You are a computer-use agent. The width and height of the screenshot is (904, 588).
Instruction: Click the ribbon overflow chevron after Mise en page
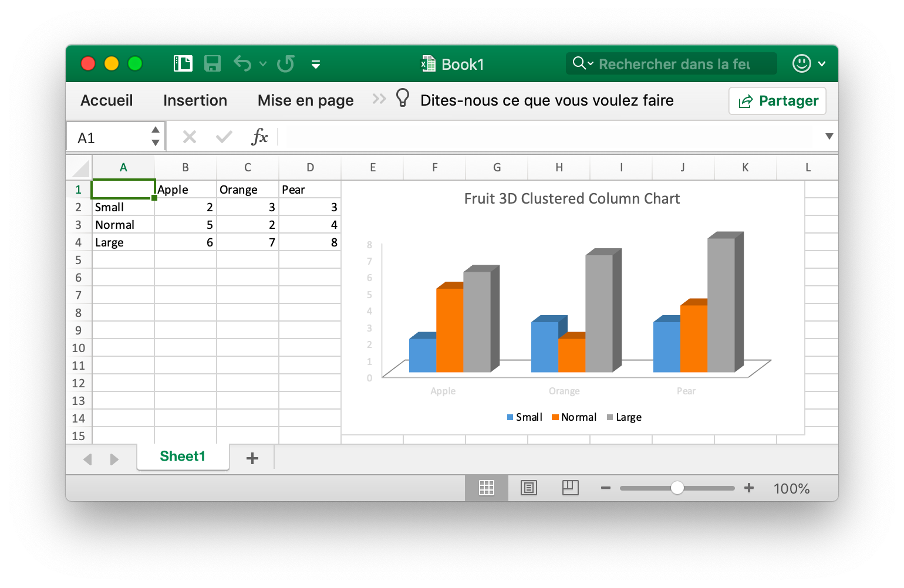tap(377, 100)
